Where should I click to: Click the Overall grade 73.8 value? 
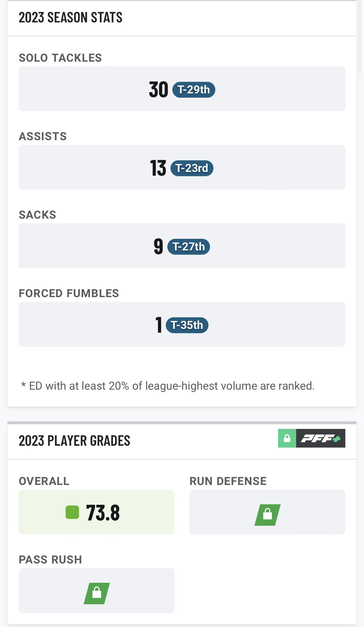tap(103, 513)
